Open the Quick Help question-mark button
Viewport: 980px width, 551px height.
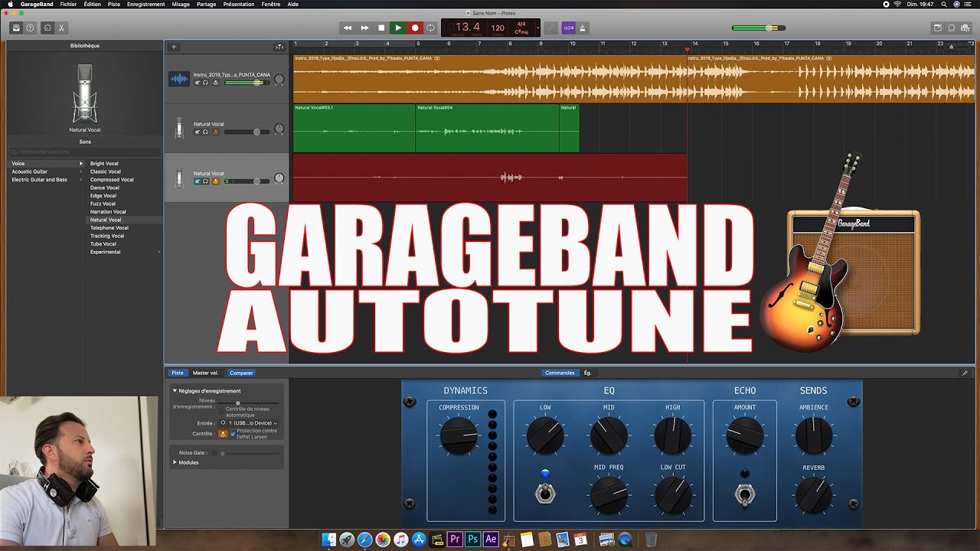(30, 28)
